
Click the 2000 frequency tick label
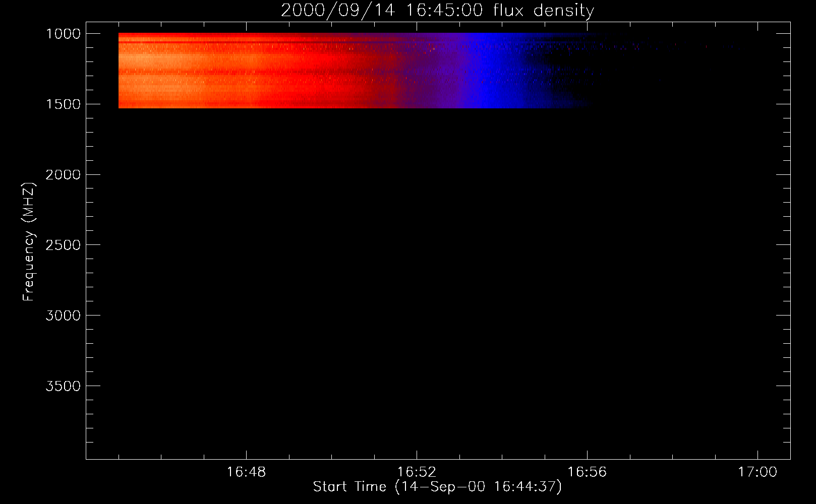tap(63, 175)
